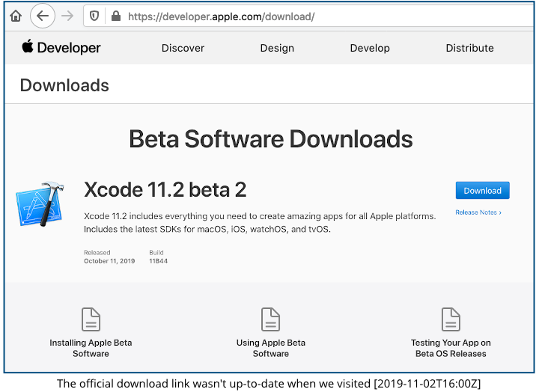Click the Xcode hammer app icon
The width and height of the screenshot is (539, 392).
40,204
